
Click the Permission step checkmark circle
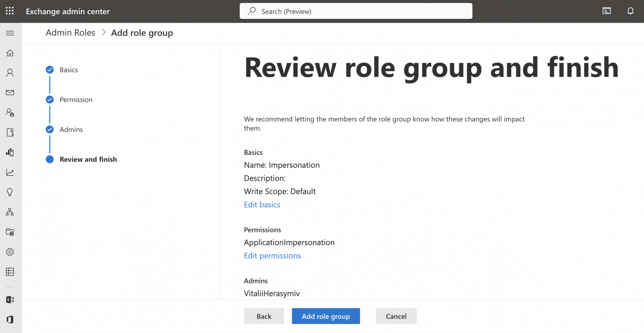[49, 99]
